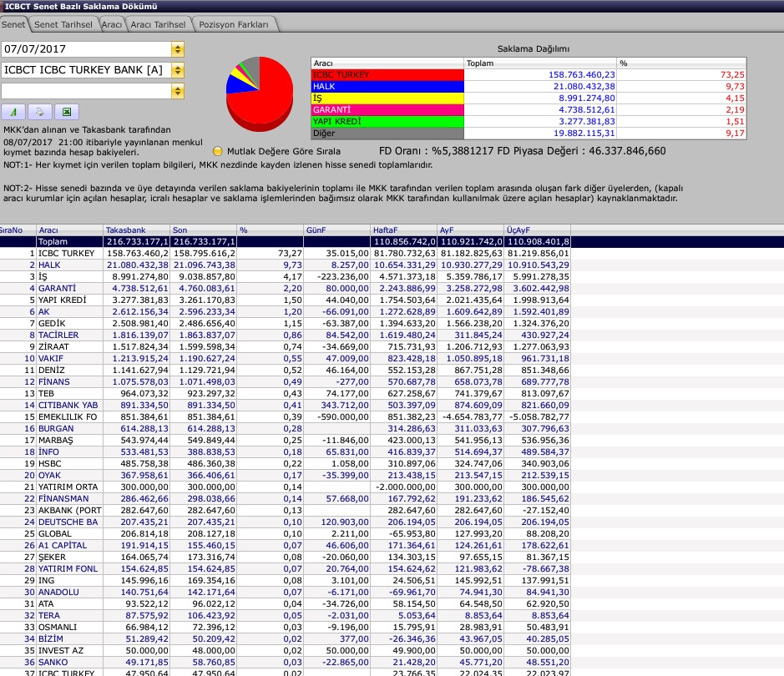784x676 pixels.
Task: Switch to the Senet tab
Action: [13, 24]
